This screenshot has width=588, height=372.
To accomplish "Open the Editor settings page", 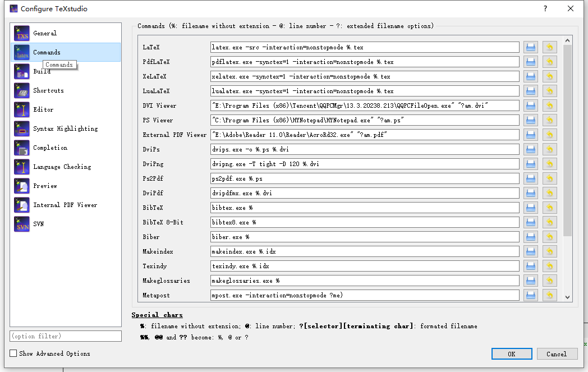I will (x=66, y=109).
